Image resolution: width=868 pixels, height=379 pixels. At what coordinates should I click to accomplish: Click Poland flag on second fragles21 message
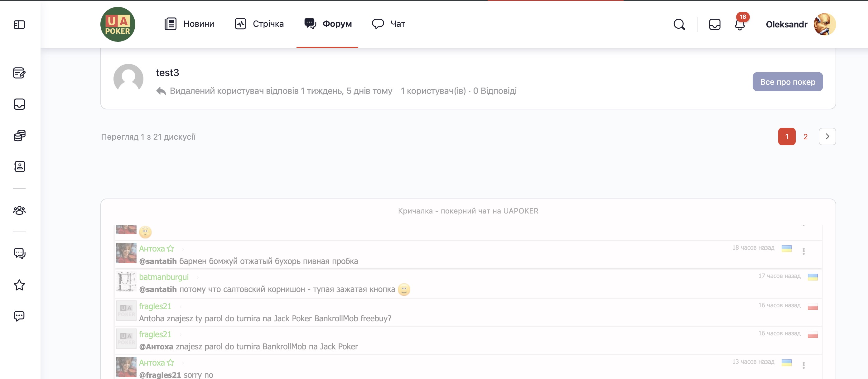click(x=813, y=334)
